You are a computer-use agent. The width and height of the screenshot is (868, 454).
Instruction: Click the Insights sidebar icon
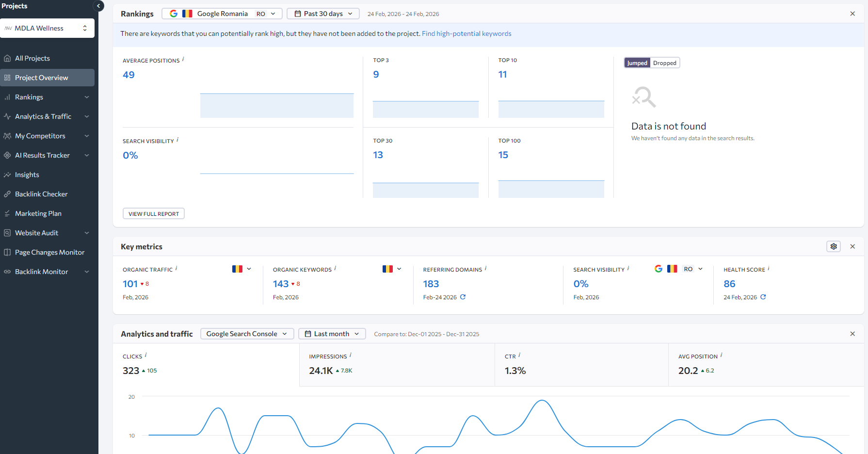7,175
